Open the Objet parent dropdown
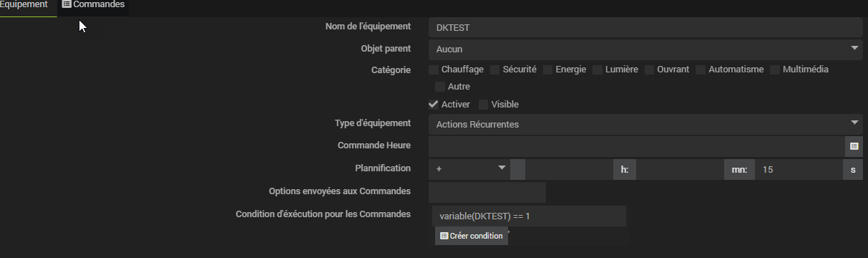Viewport: 868px width, 258px height. click(645, 49)
